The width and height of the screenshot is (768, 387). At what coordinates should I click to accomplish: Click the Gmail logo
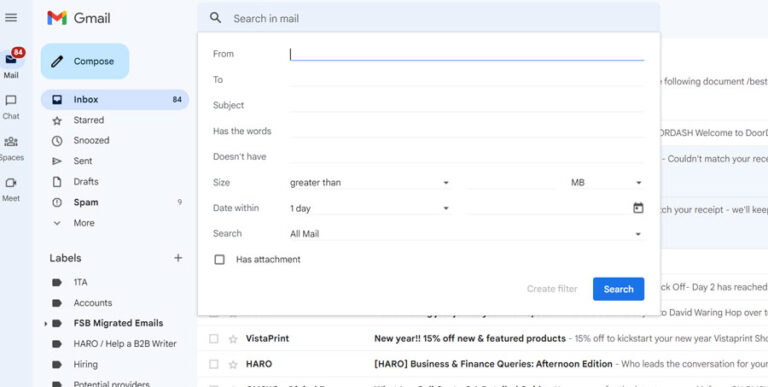pyautogui.click(x=78, y=18)
